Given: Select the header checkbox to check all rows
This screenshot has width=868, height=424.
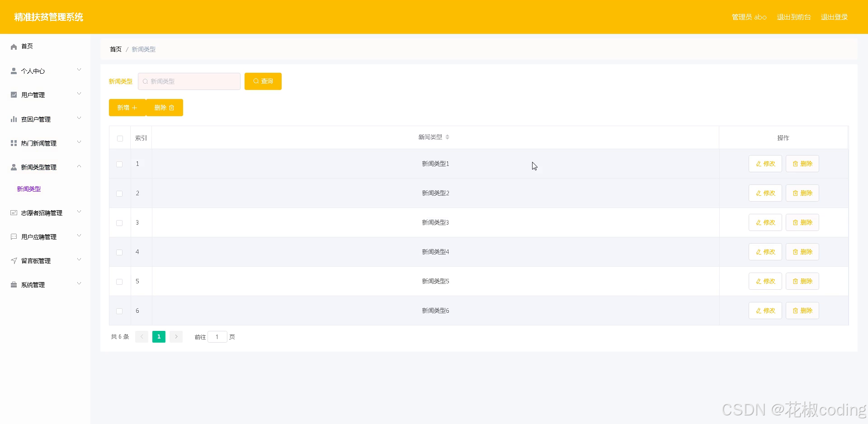Looking at the screenshot, I should click(x=120, y=138).
